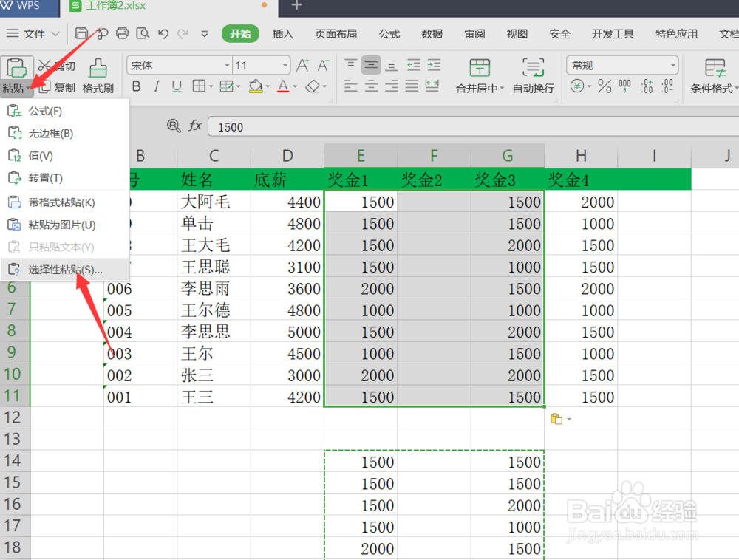Toggle italic formatting
Viewport: 739px width, 560px height.
tap(157, 86)
